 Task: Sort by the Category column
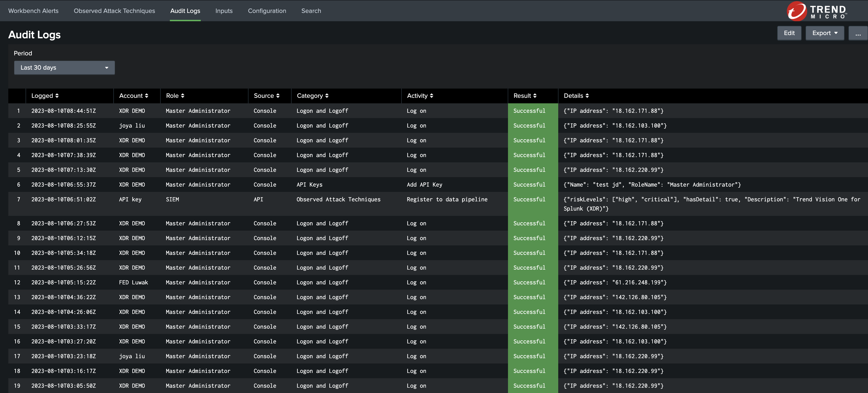pyautogui.click(x=312, y=96)
